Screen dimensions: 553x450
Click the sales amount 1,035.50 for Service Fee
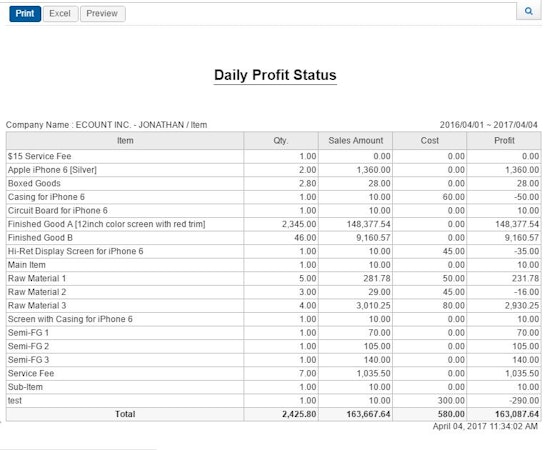pos(373,373)
